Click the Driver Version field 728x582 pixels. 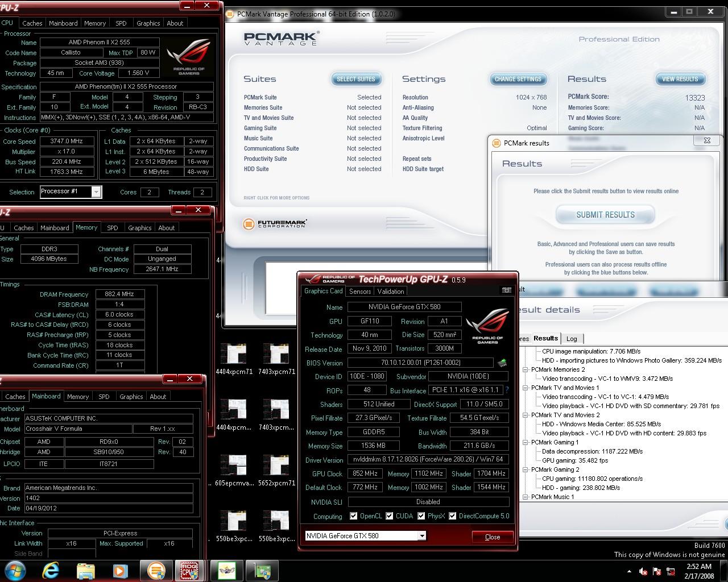428,459
